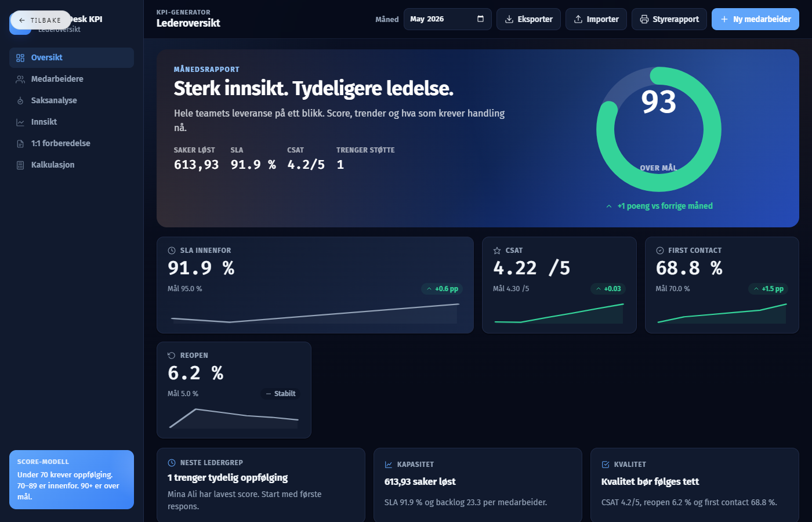Image resolution: width=812 pixels, height=522 pixels.
Task: Click the SAKER LØST value 613,93
Action: click(x=197, y=165)
